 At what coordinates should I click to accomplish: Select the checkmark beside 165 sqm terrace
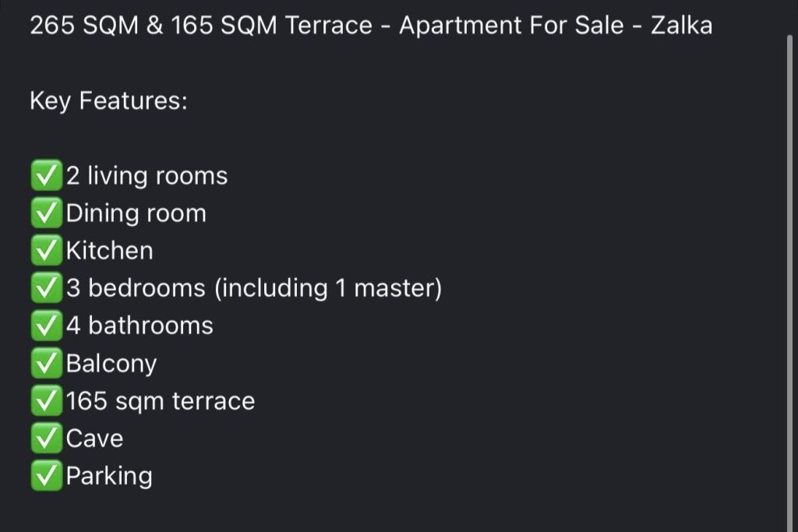46,400
